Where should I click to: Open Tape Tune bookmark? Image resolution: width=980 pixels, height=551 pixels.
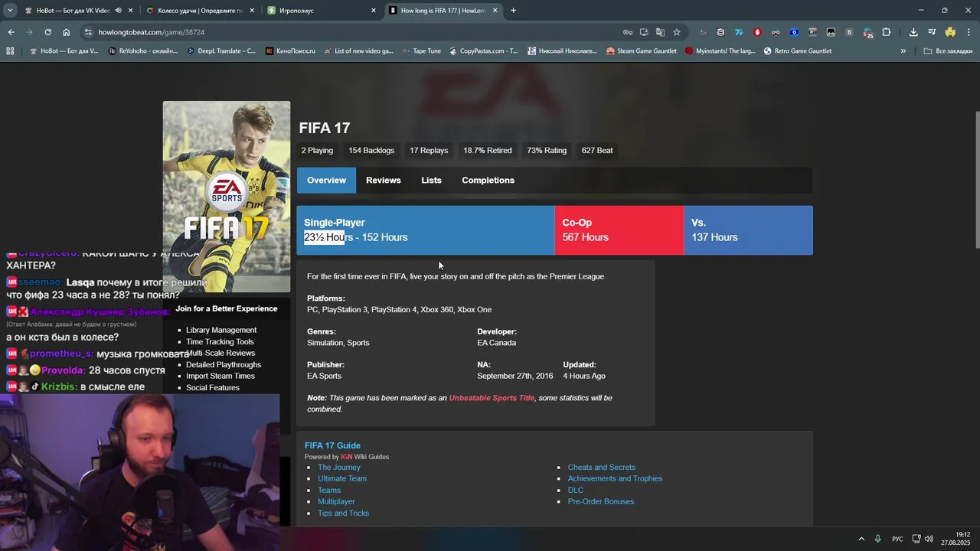(x=420, y=51)
